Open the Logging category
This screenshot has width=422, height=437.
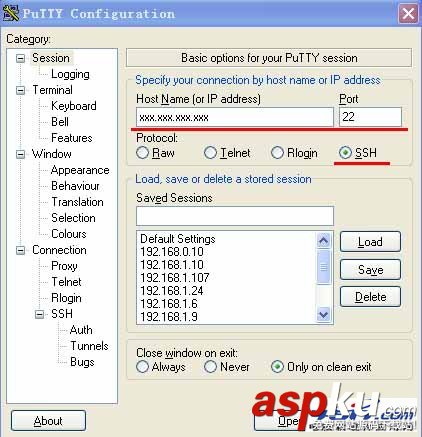coord(70,74)
